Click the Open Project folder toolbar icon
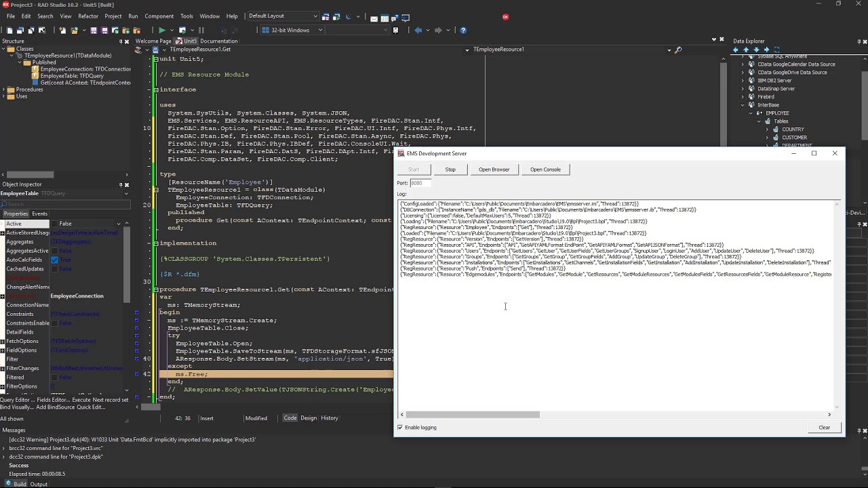 coord(75,30)
